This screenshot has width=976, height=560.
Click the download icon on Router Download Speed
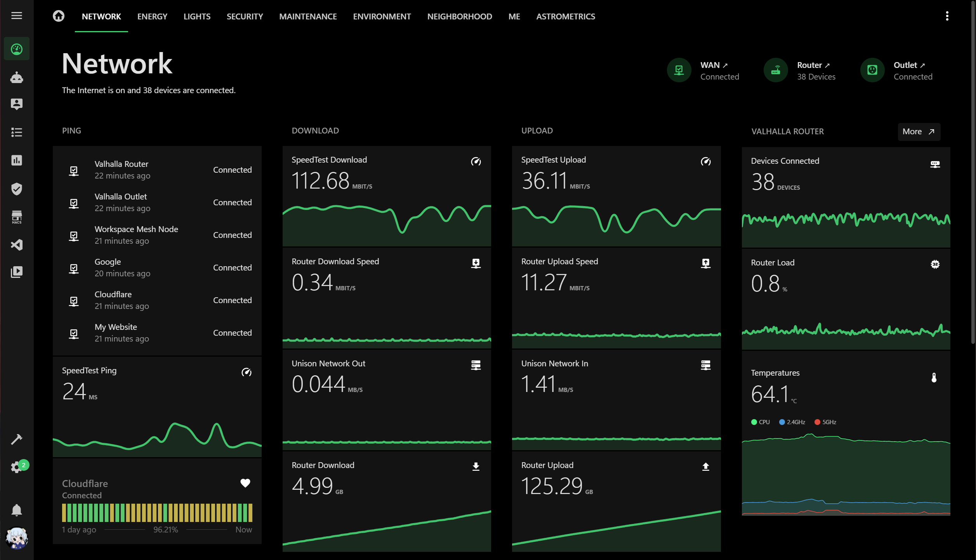(476, 264)
